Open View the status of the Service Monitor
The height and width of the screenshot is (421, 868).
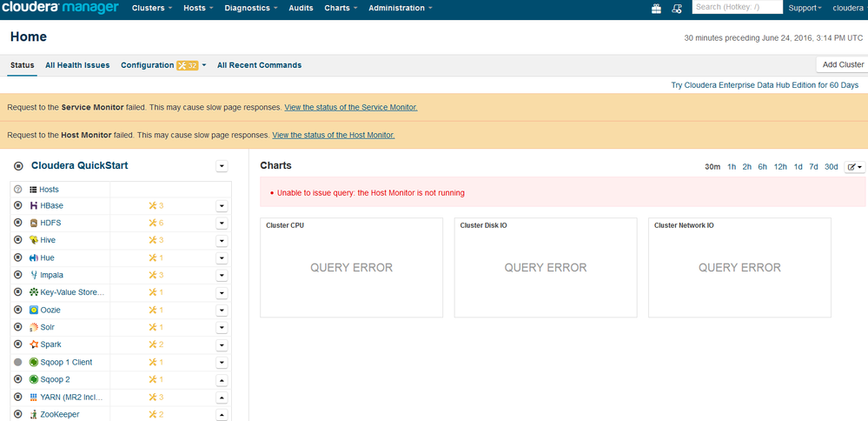[x=351, y=108]
